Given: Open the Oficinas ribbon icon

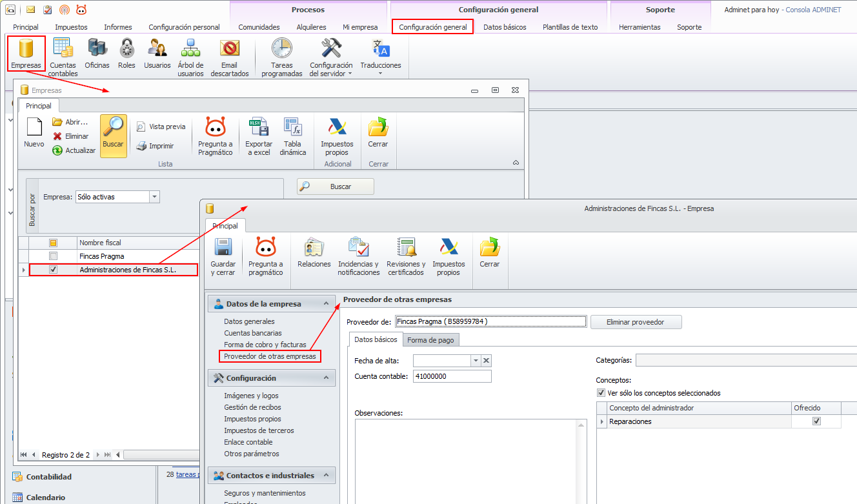Looking at the screenshot, I should tap(97, 54).
